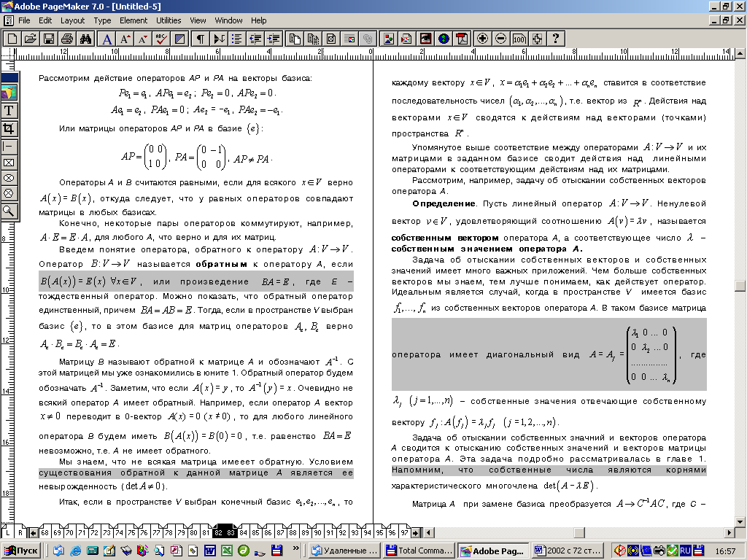Select the Cropping tool in toolbox
The image size is (747, 560).
[x=9, y=128]
